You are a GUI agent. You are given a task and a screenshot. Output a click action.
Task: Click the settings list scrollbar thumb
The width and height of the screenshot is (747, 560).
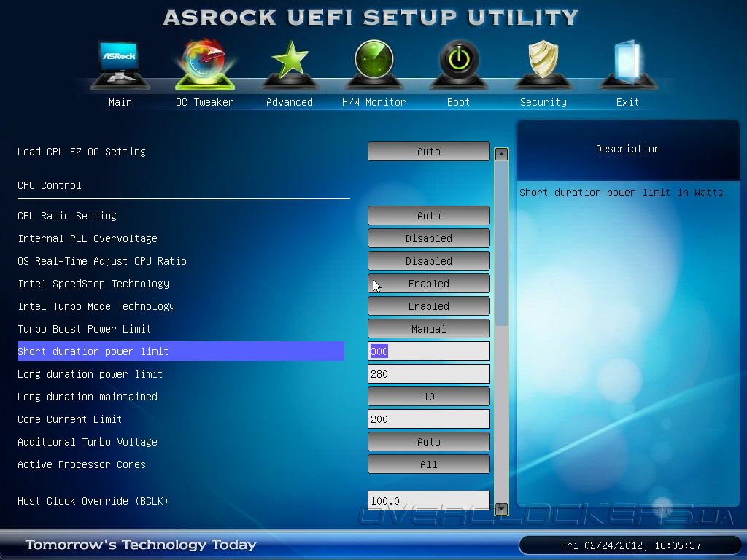coord(501,244)
